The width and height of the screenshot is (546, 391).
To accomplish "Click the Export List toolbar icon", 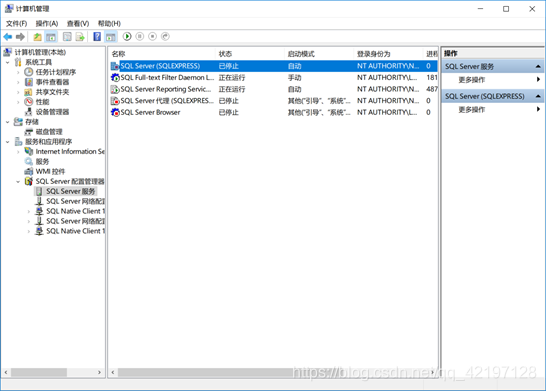I will click(80, 37).
